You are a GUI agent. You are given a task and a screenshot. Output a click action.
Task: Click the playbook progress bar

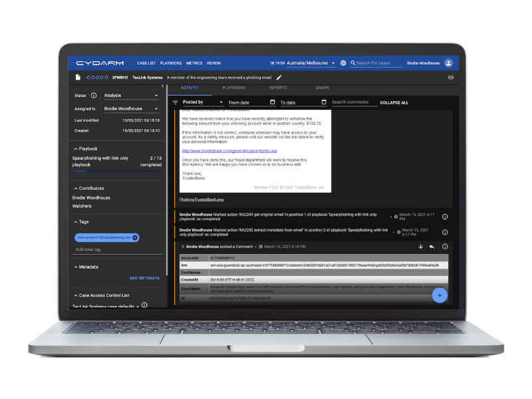pyautogui.click(x=117, y=171)
